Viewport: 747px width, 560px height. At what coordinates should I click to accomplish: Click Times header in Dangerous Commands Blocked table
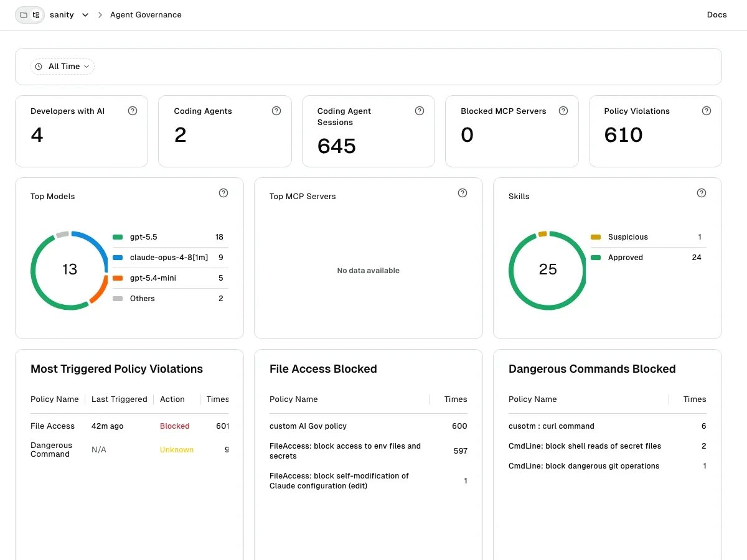point(695,399)
